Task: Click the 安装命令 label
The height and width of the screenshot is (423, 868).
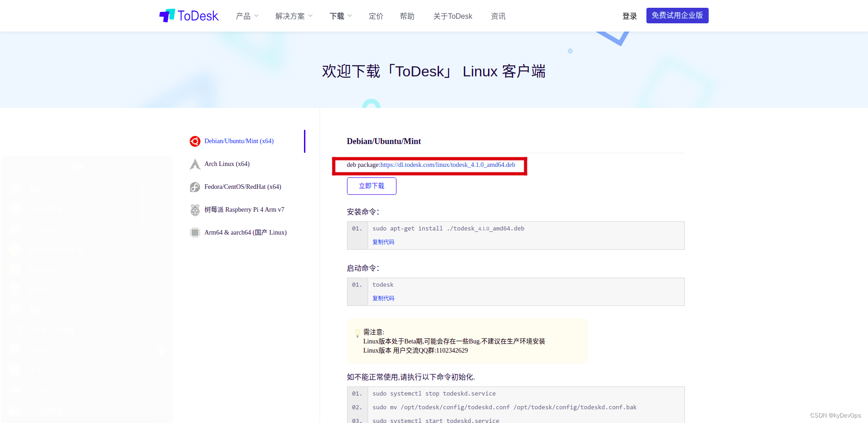Action: click(x=363, y=212)
